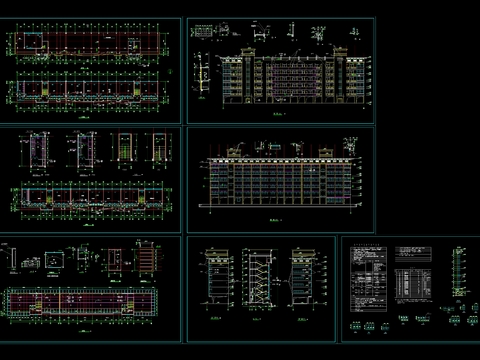Select the left side elevation on the sections sheet
The height and width of the screenshot is (360, 480).
[x=217, y=277]
